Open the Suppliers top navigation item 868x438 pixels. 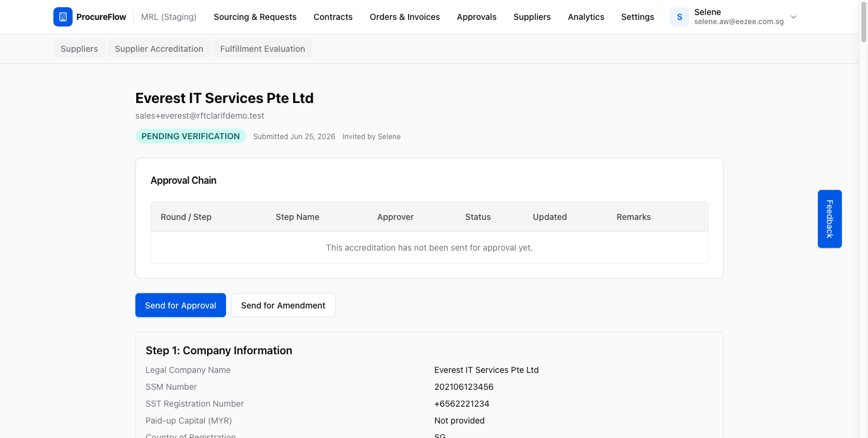pyautogui.click(x=532, y=17)
